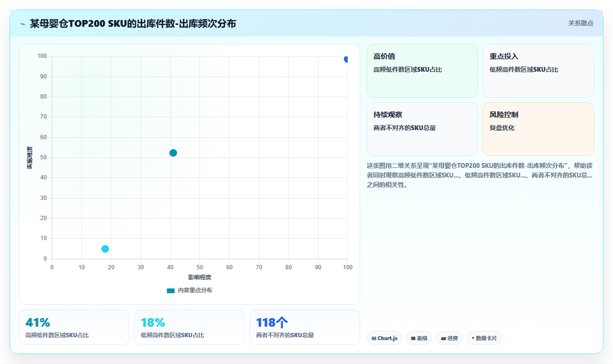Click the 复盘优化 subtitle text

click(502, 128)
